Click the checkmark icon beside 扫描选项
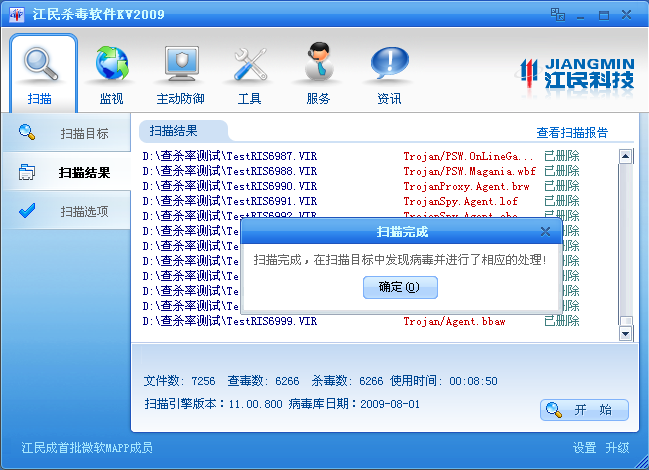 27,211
